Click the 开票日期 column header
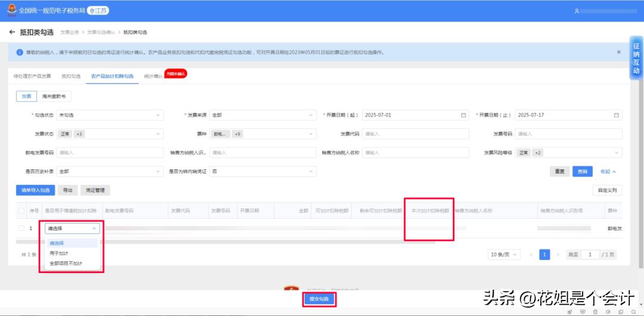Image resolution: width=644 pixels, height=316 pixels. pos(249,211)
